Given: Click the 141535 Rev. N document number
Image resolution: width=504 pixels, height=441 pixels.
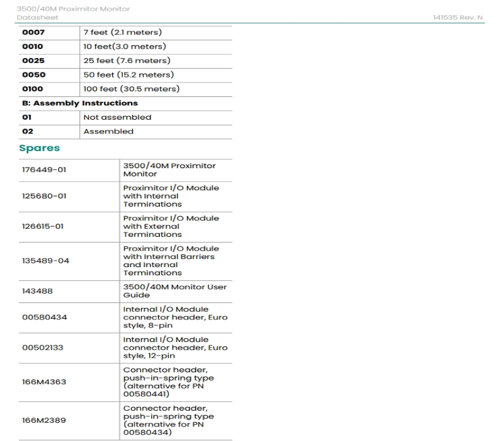Looking at the screenshot, I should coord(462,16).
